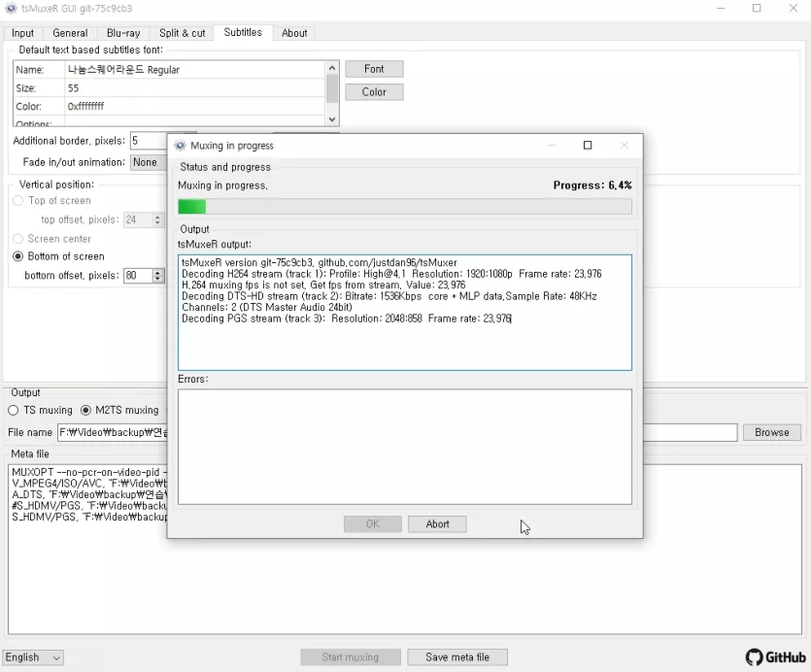Click inside the Errors text box

pyautogui.click(x=404, y=447)
